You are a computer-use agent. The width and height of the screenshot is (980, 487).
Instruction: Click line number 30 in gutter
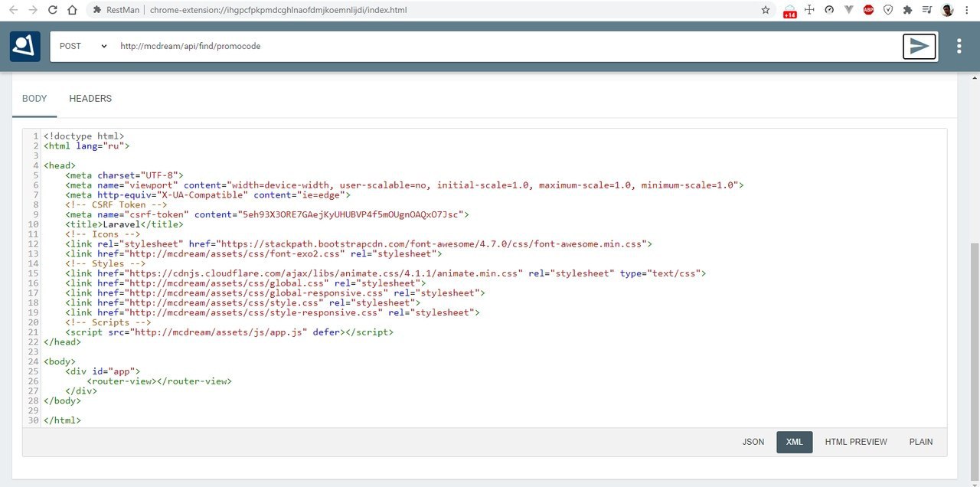point(33,420)
